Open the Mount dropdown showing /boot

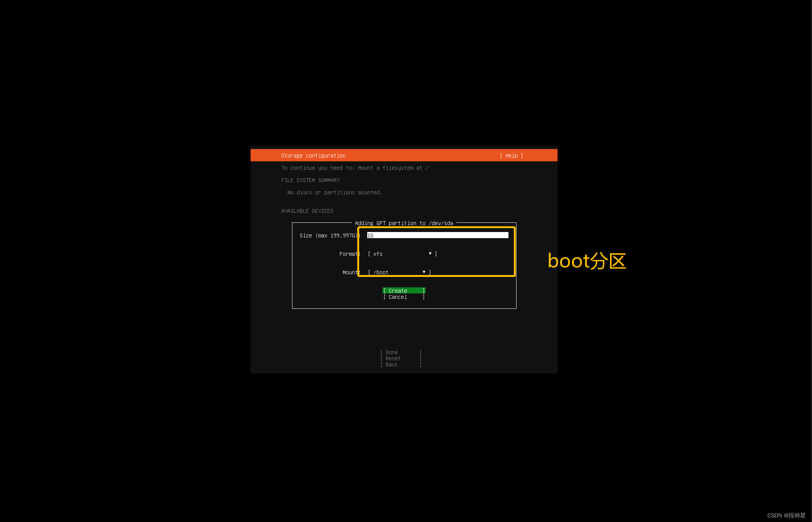pos(399,272)
